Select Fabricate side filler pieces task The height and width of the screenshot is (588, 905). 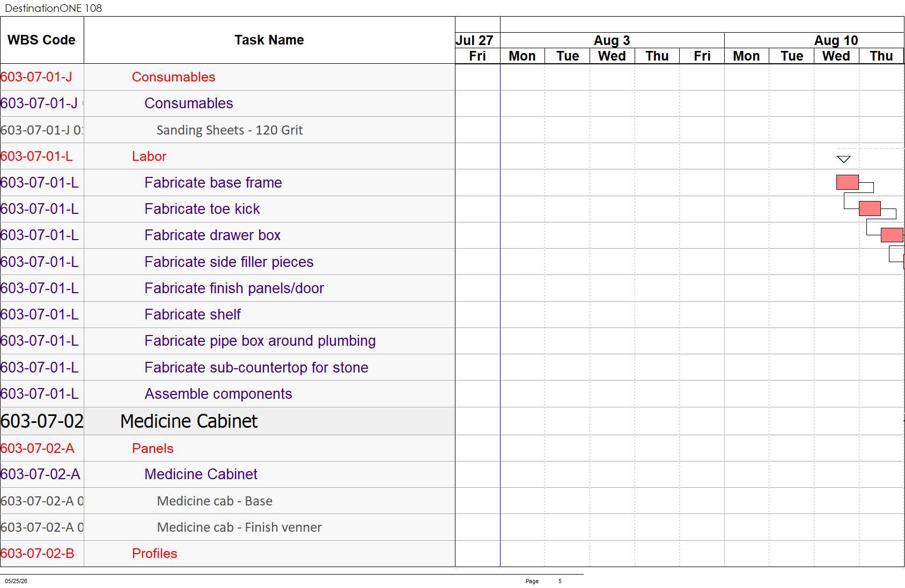point(227,262)
